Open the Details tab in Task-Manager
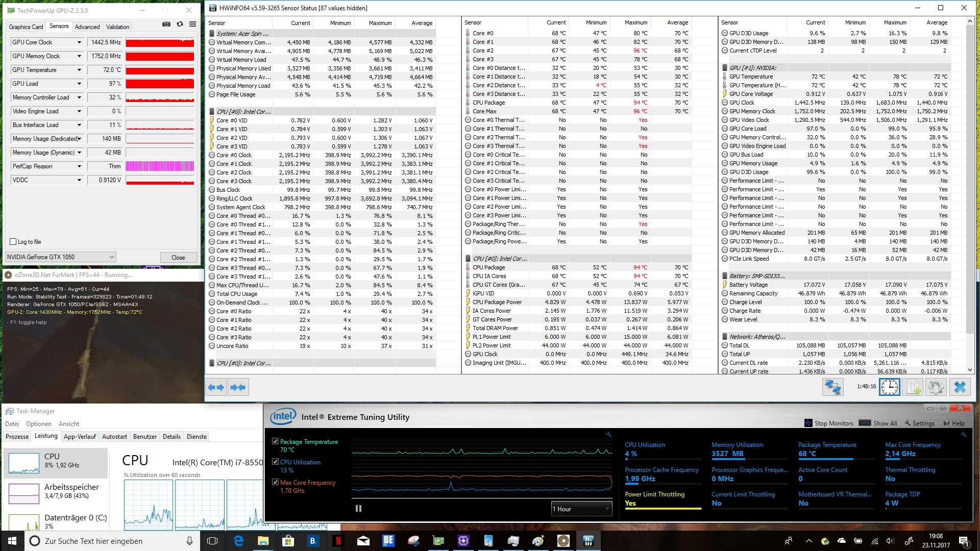 point(171,437)
